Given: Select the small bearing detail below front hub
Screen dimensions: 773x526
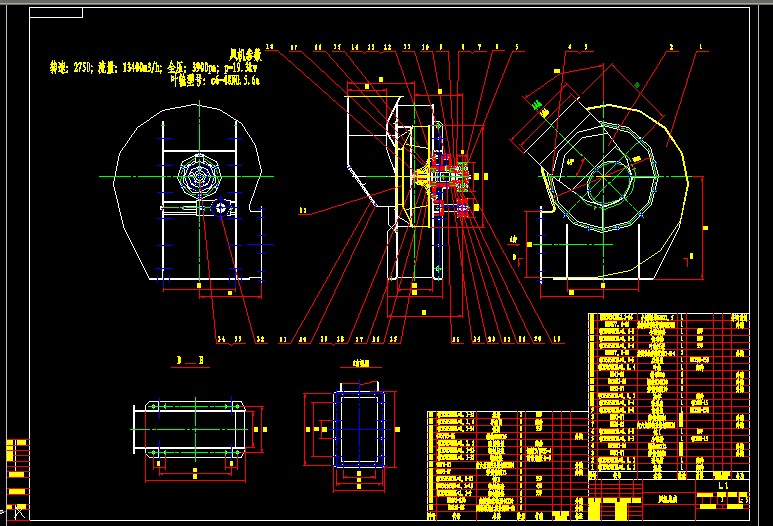Looking at the screenshot, I should click(x=221, y=208).
